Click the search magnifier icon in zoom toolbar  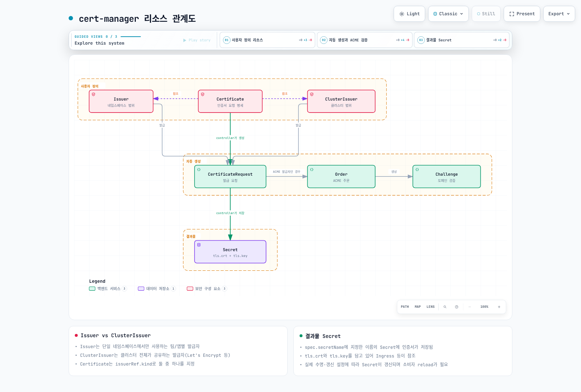click(x=445, y=307)
